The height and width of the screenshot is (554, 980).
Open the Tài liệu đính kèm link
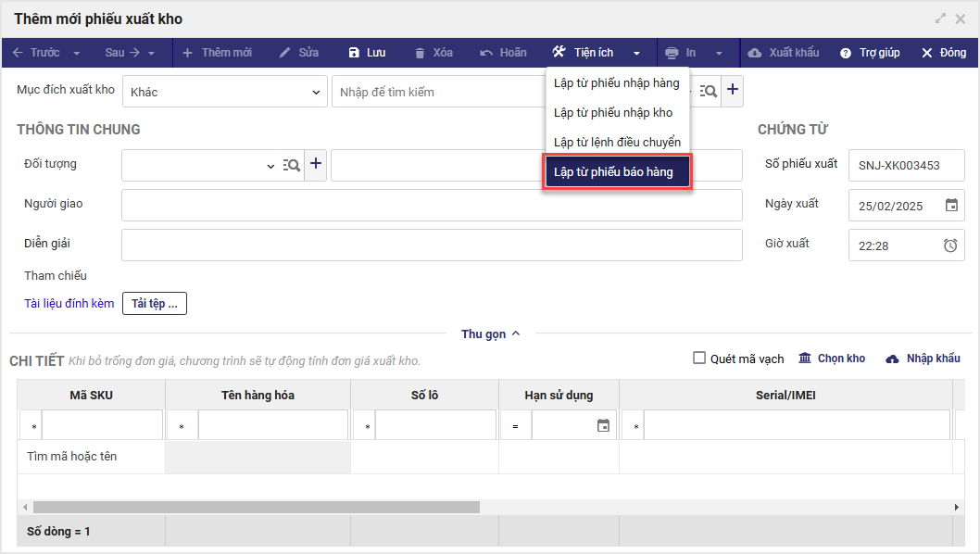pyautogui.click(x=69, y=303)
